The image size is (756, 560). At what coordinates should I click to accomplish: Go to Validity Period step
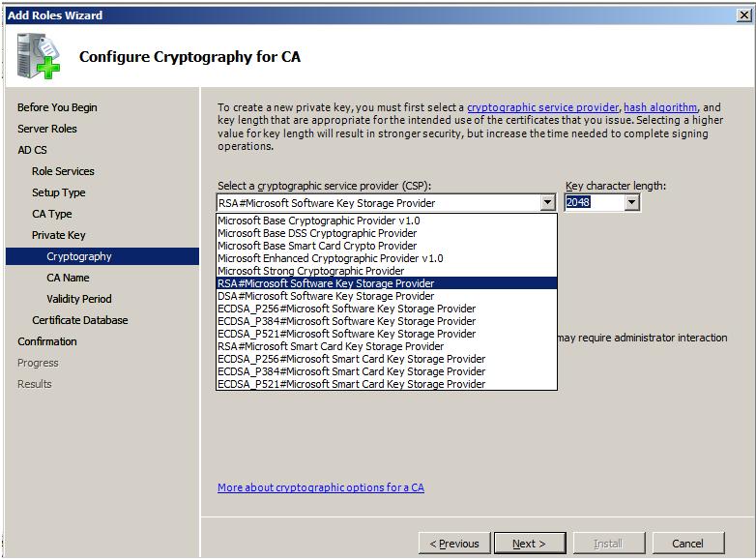(79, 299)
